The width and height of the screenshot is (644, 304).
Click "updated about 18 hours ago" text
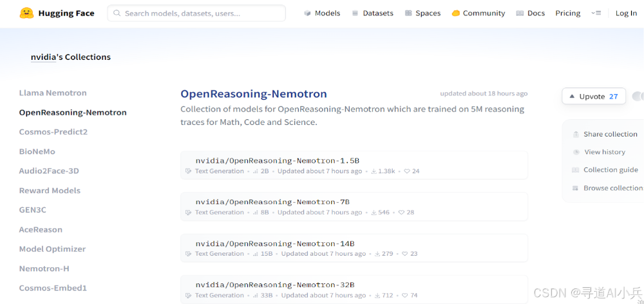pyautogui.click(x=484, y=93)
